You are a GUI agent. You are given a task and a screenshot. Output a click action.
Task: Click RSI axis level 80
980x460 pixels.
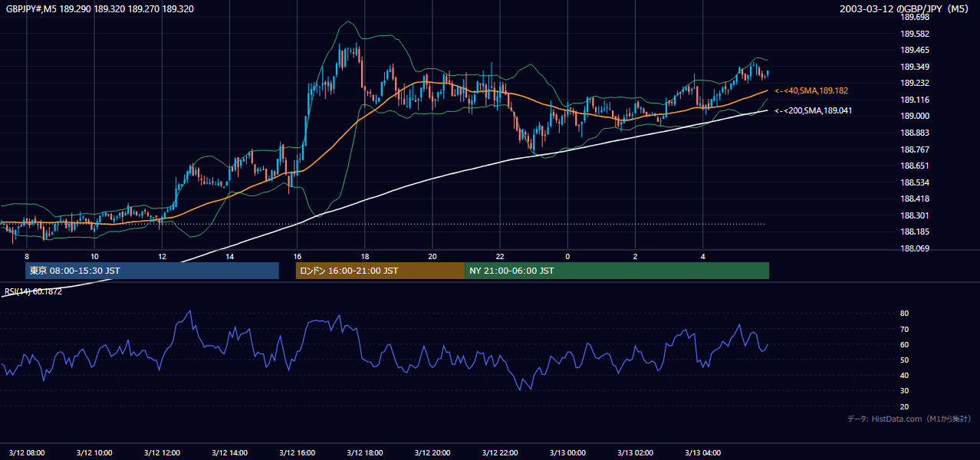click(905, 314)
